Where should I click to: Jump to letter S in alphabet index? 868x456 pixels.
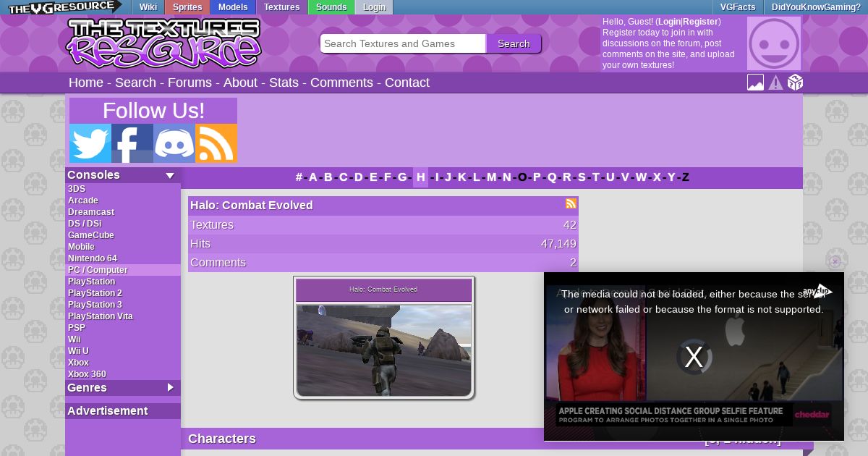coord(582,177)
